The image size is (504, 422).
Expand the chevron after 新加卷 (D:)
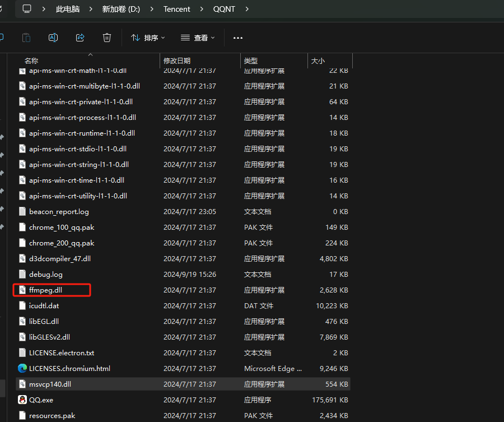(152, 9)
